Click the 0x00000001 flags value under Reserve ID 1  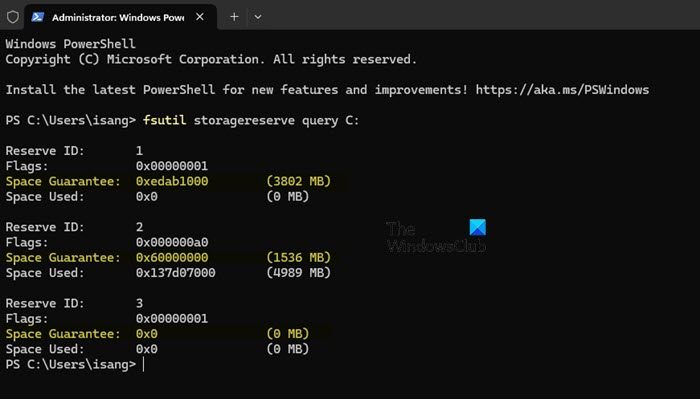tap(172, 166)
